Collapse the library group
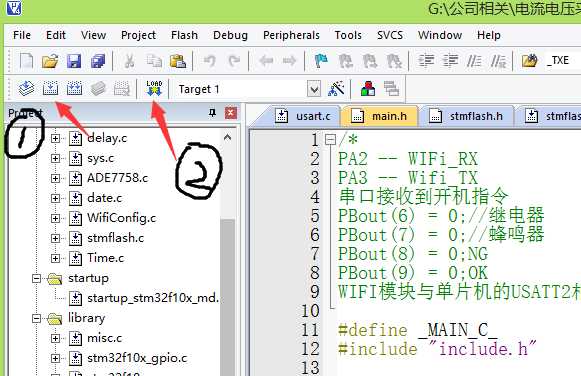 36,318
